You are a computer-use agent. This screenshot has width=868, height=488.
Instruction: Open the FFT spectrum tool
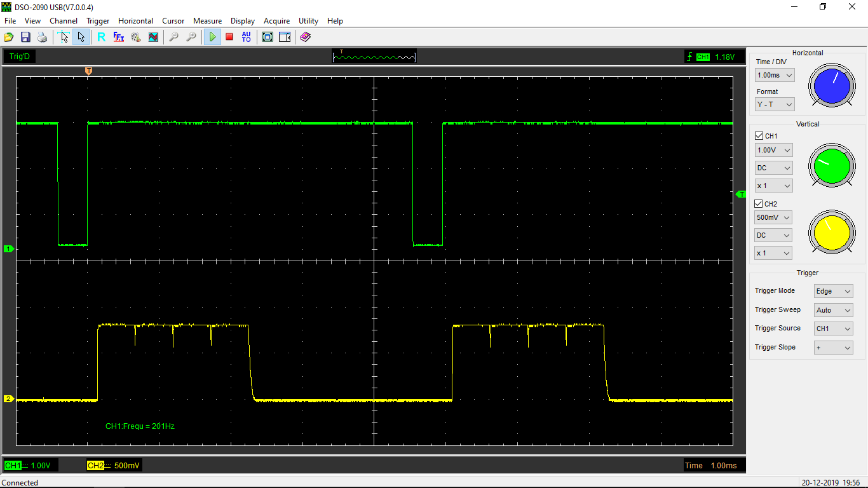(119, 37)
